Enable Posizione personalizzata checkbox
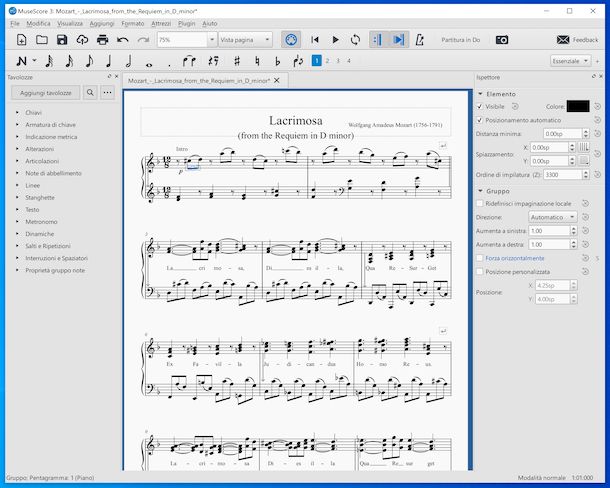This screenshot has height=488, width=610. 480,272
